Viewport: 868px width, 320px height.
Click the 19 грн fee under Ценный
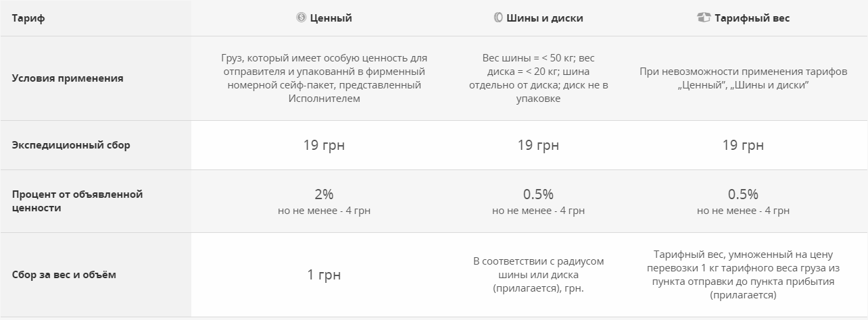[x=324, y=145]
